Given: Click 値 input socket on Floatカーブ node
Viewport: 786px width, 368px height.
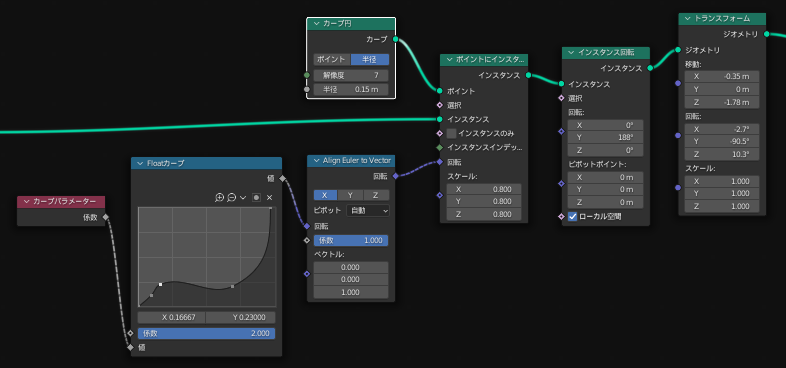Looking at the screenshot, I should point(131,347).
